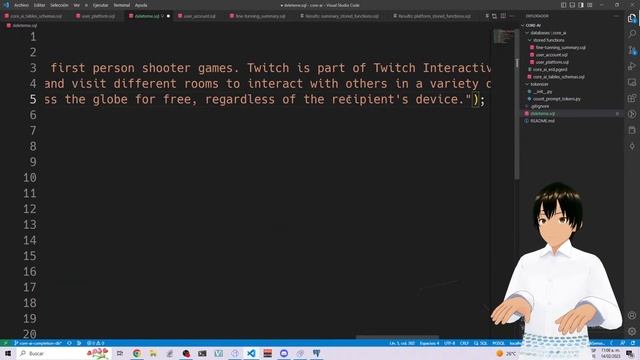
Task: Collapse the databases core_ai folder
Action: click(x=548, y=33)
